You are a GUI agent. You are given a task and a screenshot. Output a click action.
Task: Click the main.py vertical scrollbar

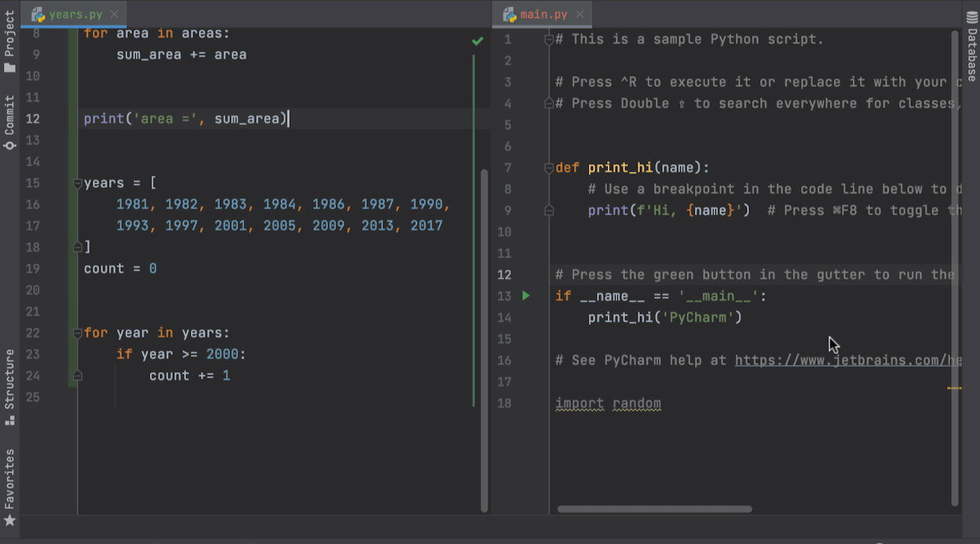[x=955, y=267]
